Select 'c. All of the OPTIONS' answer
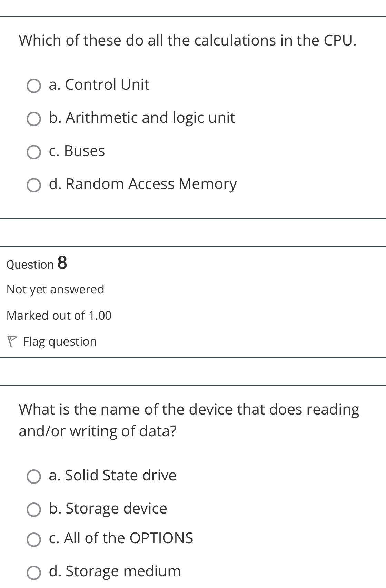This screenshot has width=386, height=588. pos(33,539)
